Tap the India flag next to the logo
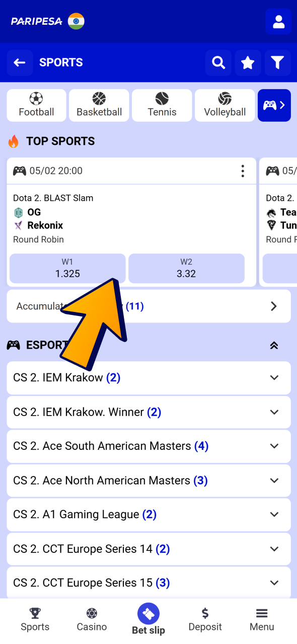The image size is (297, 644). [x=76, y=21]
